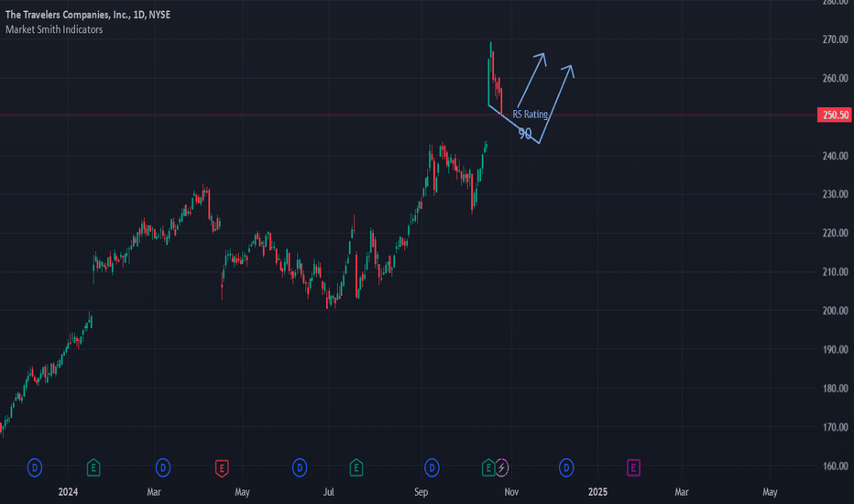Click green E marker beside the lightning icon

click(488, 467)
